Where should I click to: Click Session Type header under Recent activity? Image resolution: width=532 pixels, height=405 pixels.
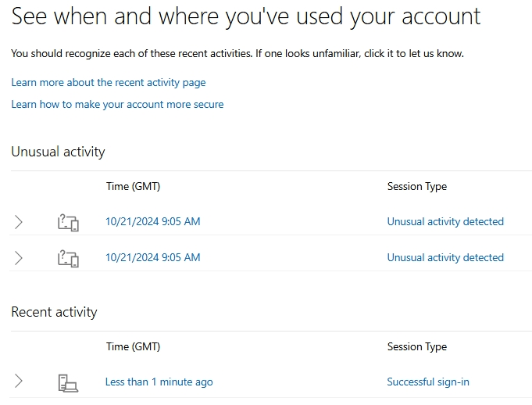[x=417, y=346]
